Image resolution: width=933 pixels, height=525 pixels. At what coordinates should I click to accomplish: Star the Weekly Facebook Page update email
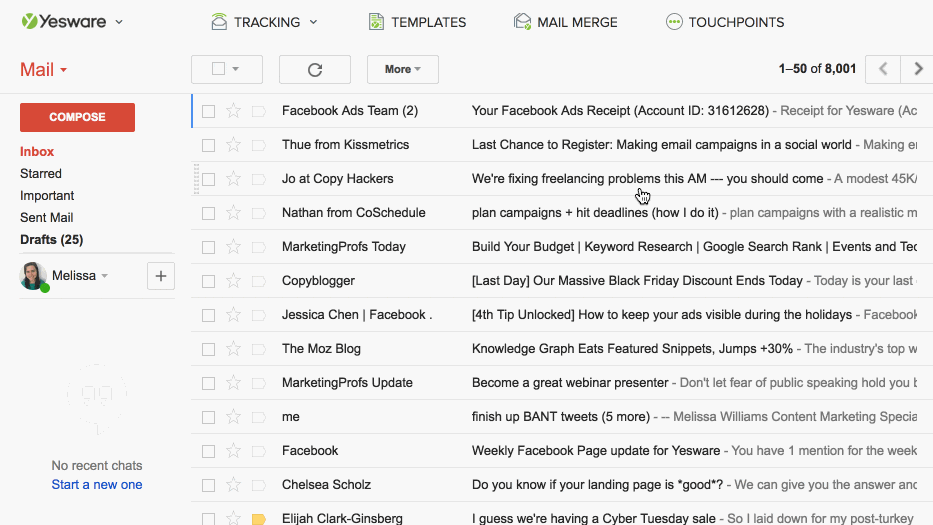coord(233,450)
